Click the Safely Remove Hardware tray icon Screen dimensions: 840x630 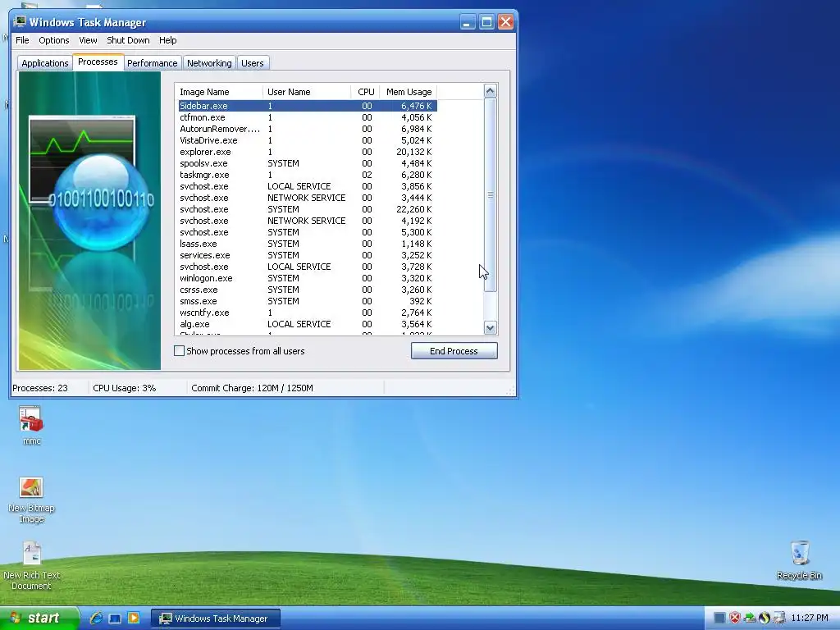(750, 618)
